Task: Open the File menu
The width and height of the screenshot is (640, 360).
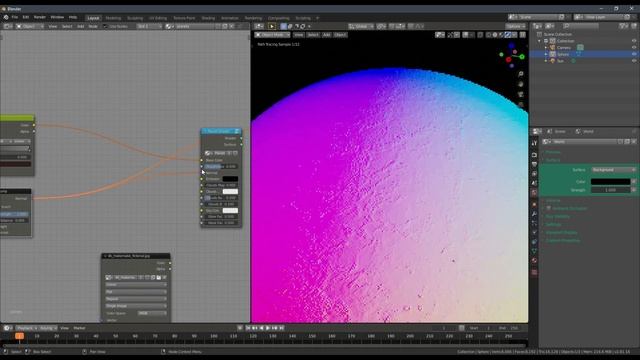Action: pyautogui.click(x=15, y=17)
